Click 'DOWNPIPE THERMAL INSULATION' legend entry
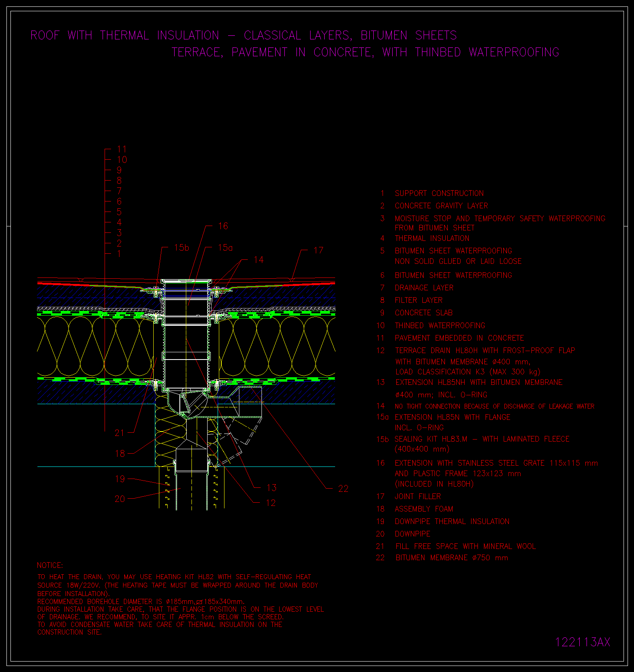The height and width of the screenshot is (672, 634). click(x=452, y=522)
